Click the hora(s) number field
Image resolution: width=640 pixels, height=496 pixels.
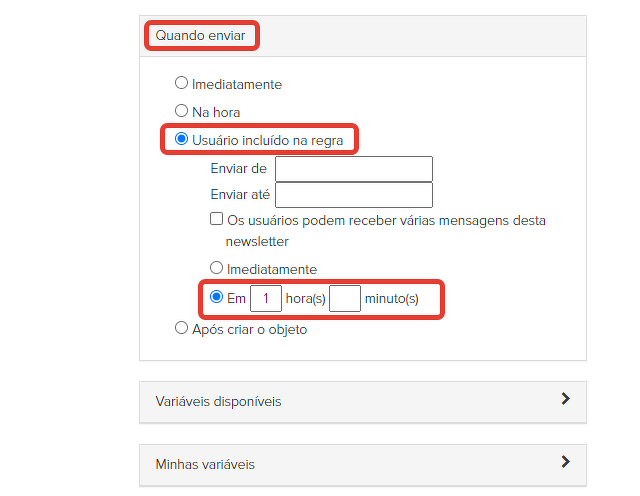click(266, 298)
